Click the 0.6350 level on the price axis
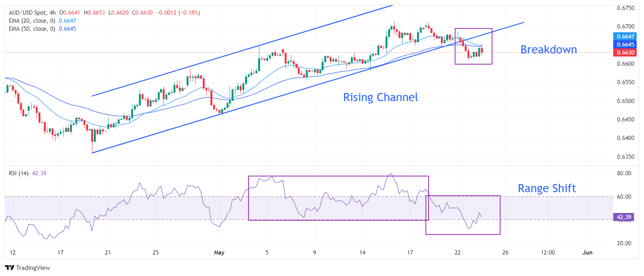This screenshot has width=644, height=276. 625,157
